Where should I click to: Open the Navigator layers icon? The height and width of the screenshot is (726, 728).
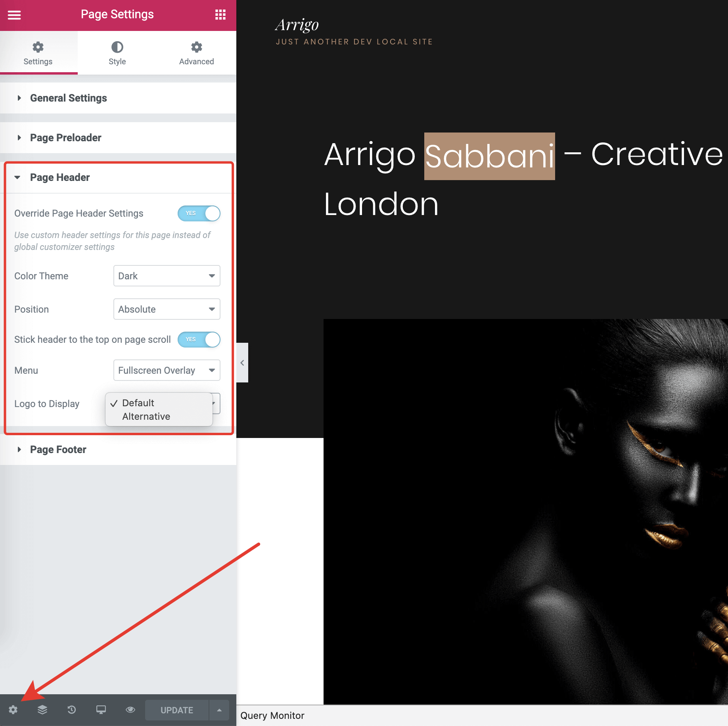[x=42, y=710]
